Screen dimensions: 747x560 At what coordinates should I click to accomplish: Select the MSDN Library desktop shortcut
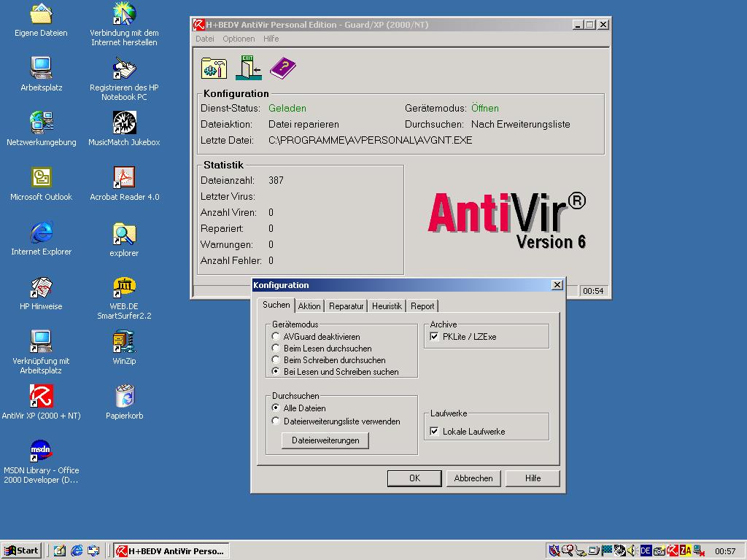coord(41,462)
